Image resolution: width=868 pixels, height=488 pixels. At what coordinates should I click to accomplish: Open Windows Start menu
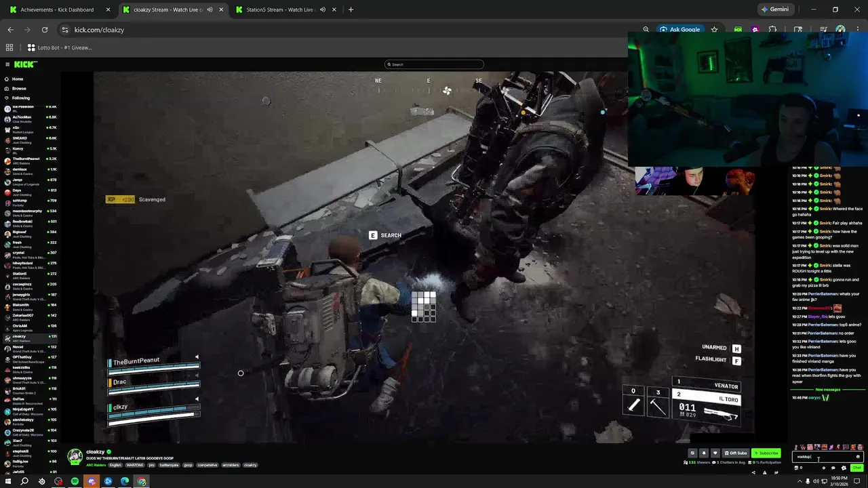point(8,481)
